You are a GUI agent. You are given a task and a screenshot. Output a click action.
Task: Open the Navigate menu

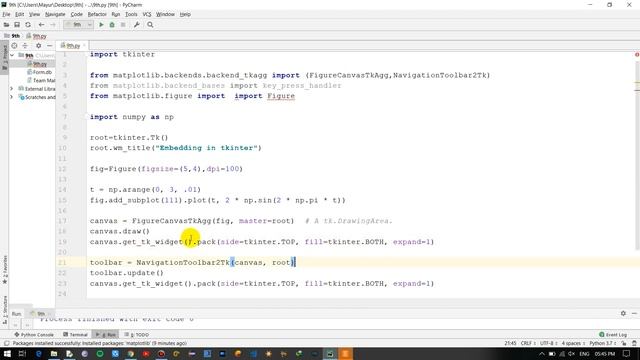pos(55,14)
